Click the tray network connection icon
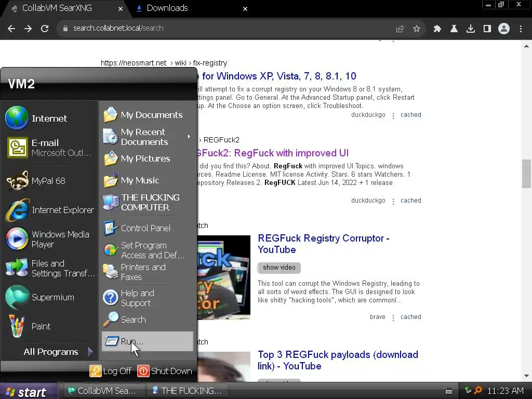Viewport: 532px width, 399px height. click(468, 390)
